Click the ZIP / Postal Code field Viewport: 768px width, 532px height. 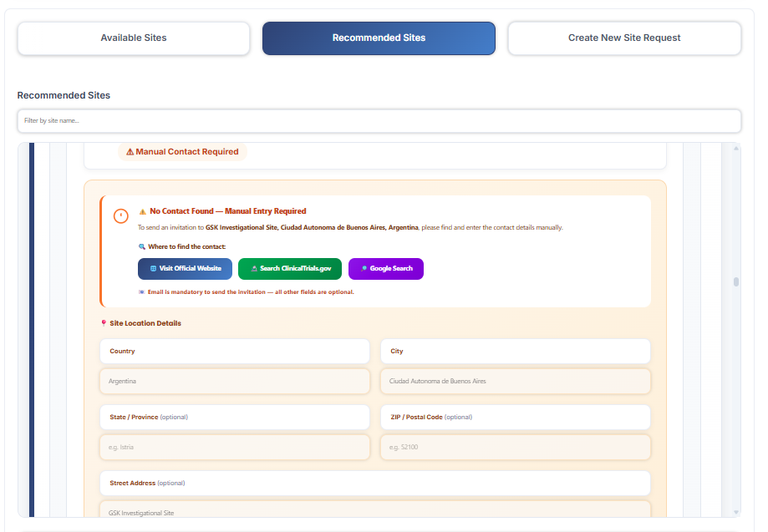coord(515,447)
